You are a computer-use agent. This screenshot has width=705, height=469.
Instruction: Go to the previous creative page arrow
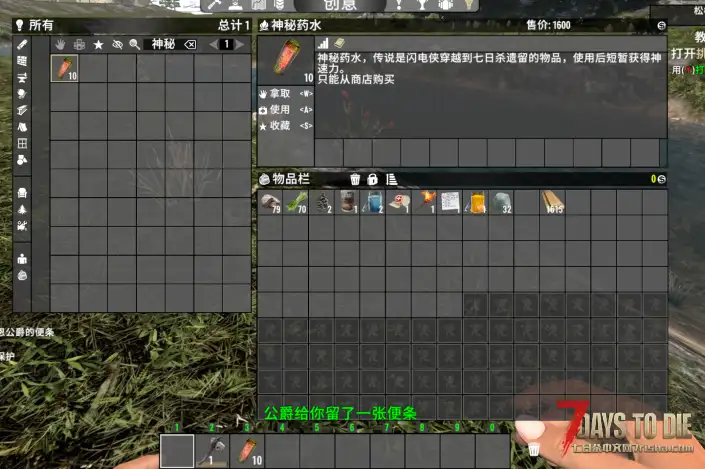pos(211,45)
